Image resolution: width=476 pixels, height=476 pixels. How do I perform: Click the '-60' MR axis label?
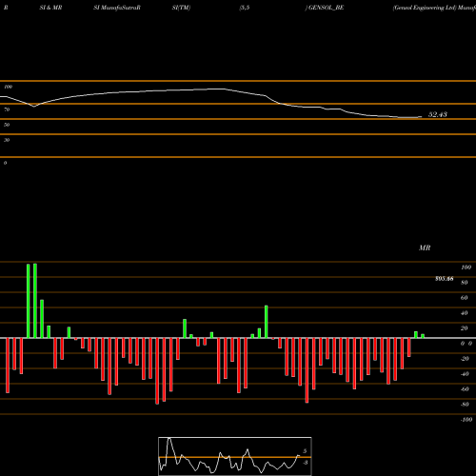click(465, 389)
